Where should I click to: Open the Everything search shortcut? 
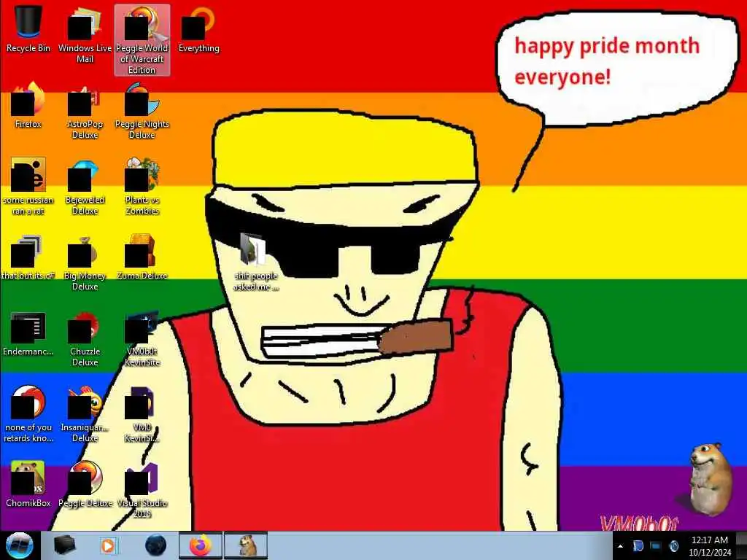tap(198, 29)
